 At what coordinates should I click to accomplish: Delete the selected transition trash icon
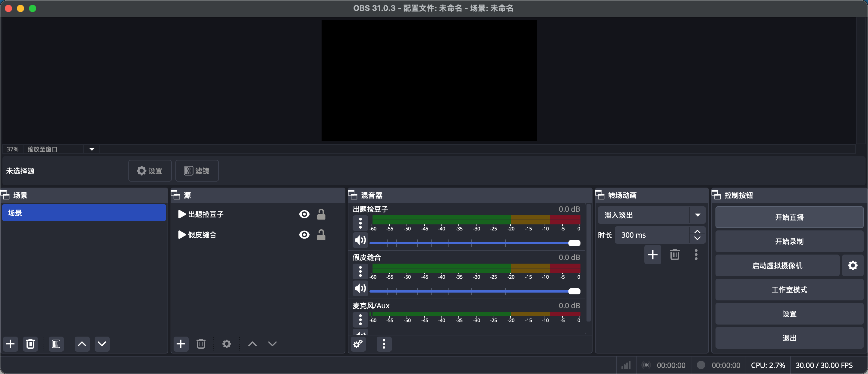pos(675,255)
